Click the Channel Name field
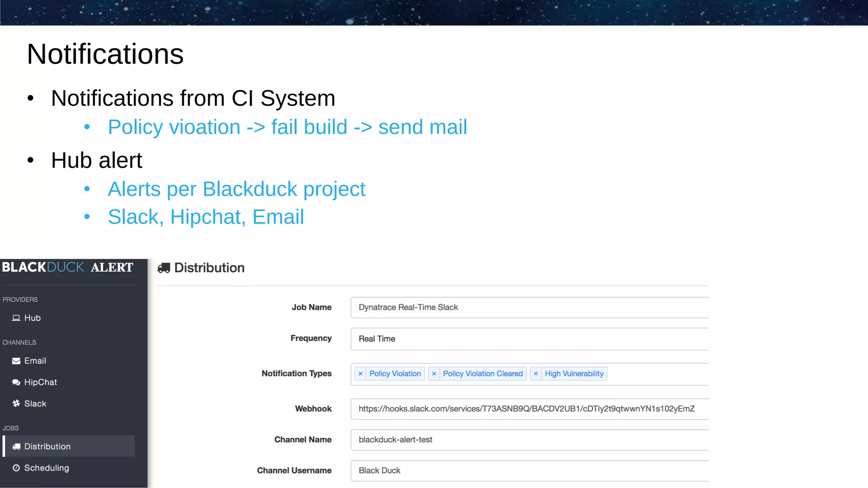This screenshot has width=868, height=488. 530,440
